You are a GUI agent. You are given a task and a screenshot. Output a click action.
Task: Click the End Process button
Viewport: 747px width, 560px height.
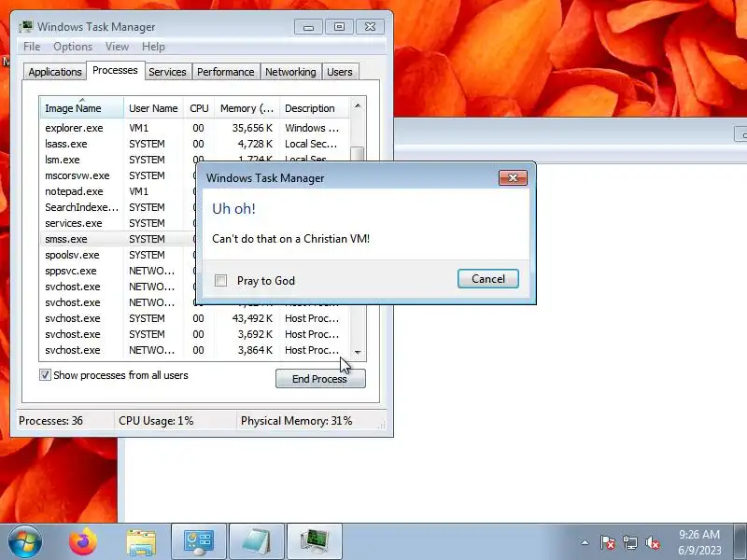pos(320,379)
